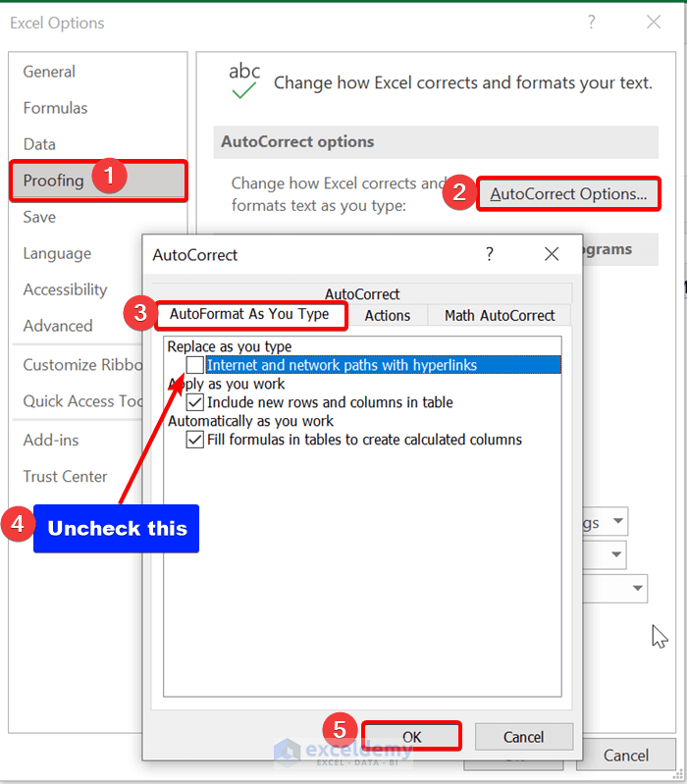Image resolution: width=687 pixels, height=784 pixels.
Task: Open Accessibility options
Action: 65,289
